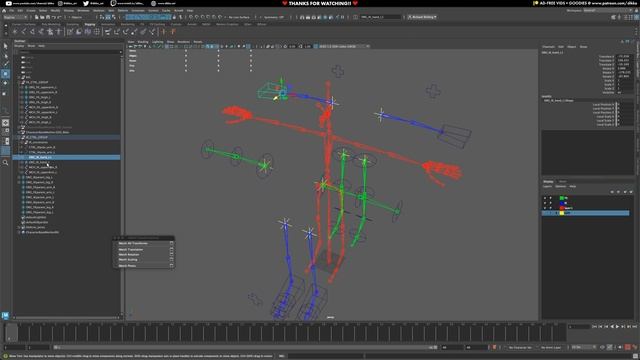The width and height of the screenshot is (640, 360).
Task: Open the File menu
Action: (12, 11)
